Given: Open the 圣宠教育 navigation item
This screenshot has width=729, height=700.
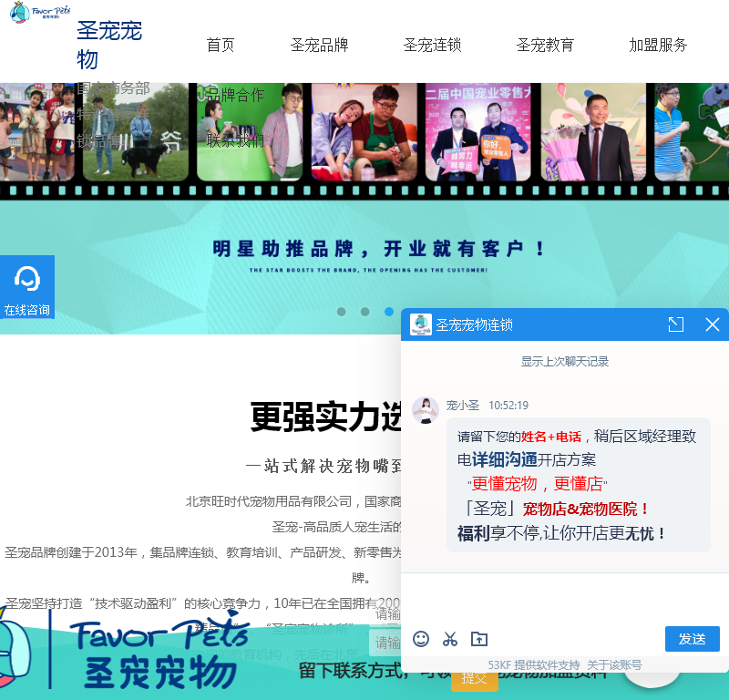Looking at the screenshot, I should tap(545, 45).
